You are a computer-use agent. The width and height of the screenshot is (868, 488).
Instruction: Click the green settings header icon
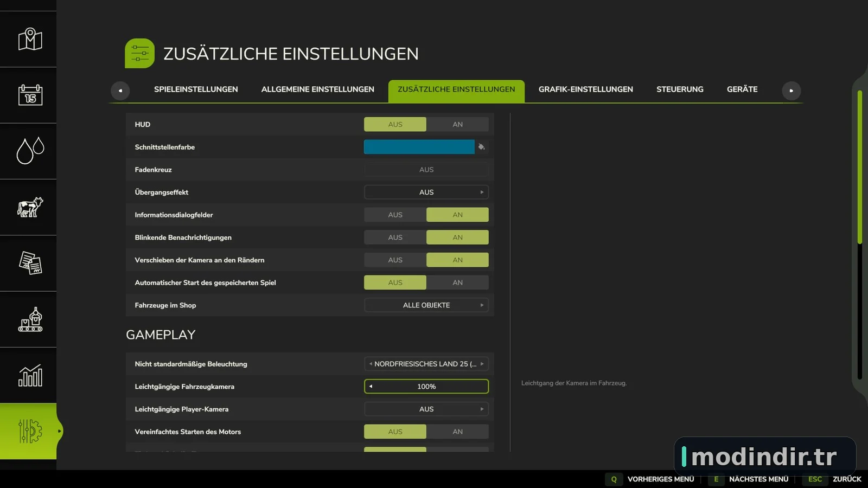pos(139,53)
